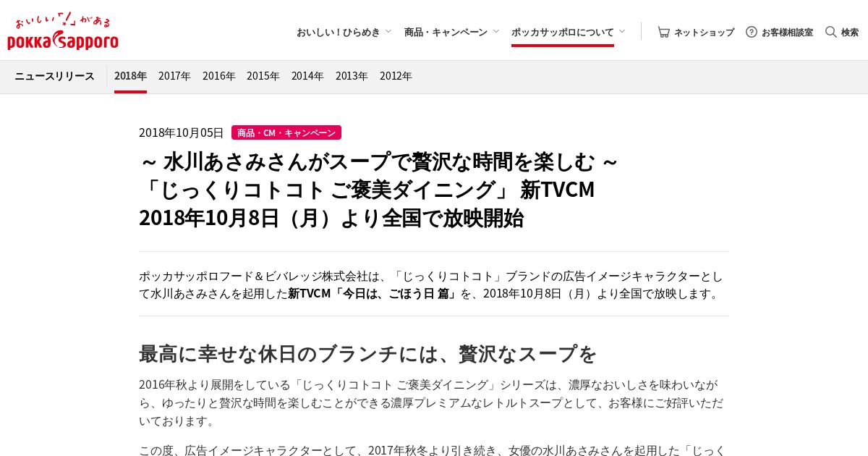
Task: Open お客様相談室 customer support link
Action: (787, 32)
